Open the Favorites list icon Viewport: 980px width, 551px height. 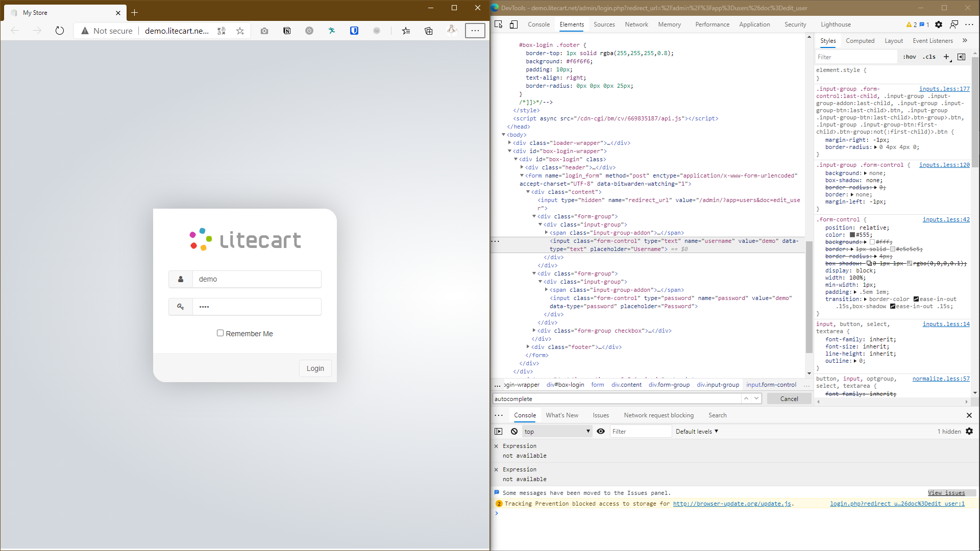click(x=406, y=31)
